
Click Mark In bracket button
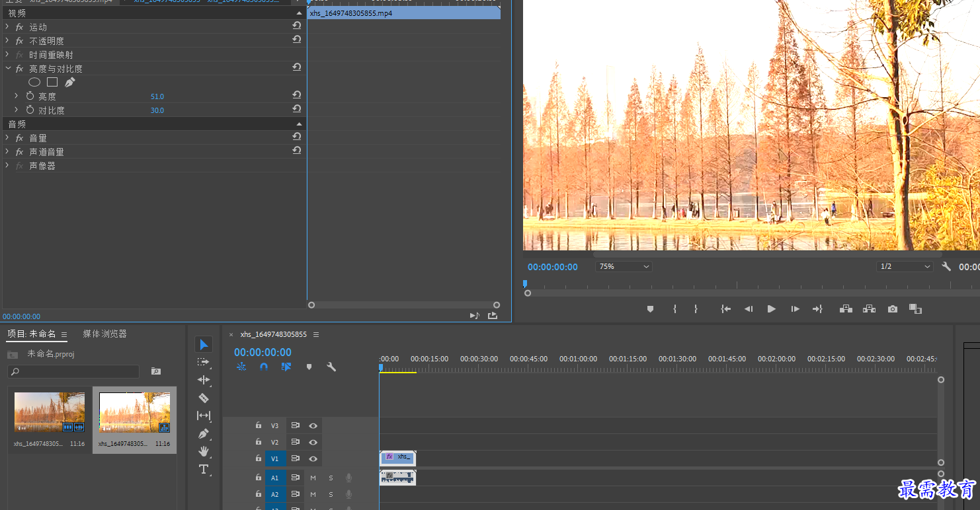point(674,309)
